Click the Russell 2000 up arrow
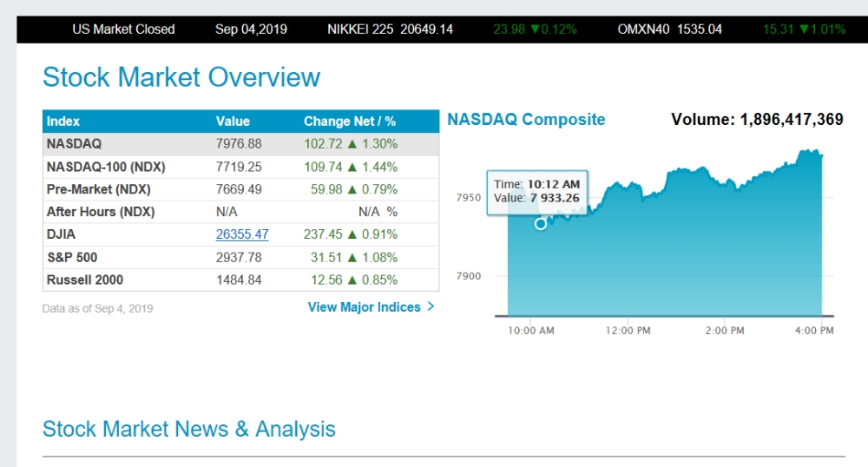This screenshot has width=868, height=467. [x=351, y=280]
